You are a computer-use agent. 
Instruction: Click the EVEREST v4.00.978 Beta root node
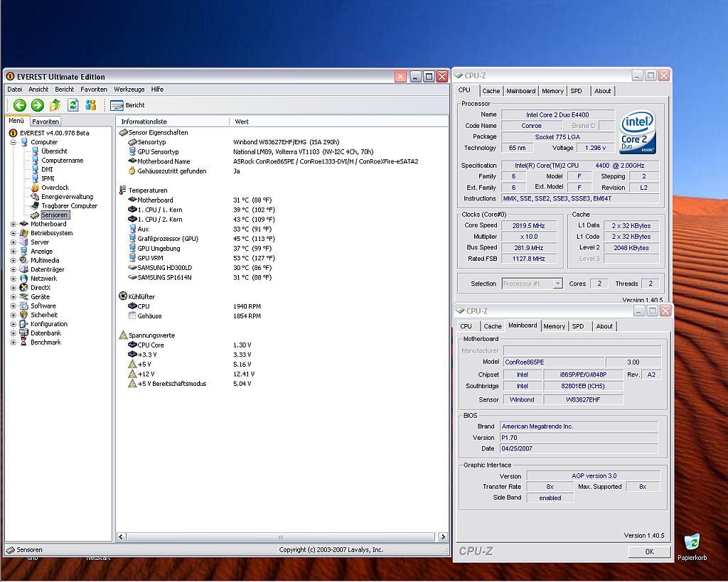coord(54,133)
